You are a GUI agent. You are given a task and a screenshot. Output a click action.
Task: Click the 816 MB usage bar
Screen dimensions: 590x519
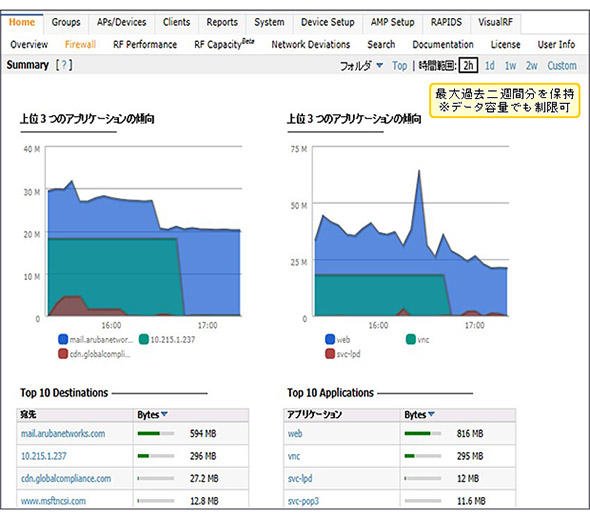(423, 434)
